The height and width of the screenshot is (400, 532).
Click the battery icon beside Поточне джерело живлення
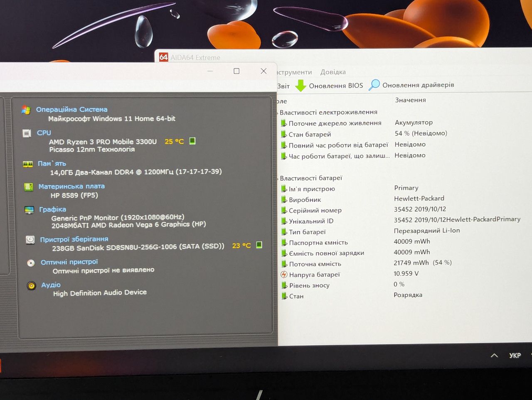283,123
